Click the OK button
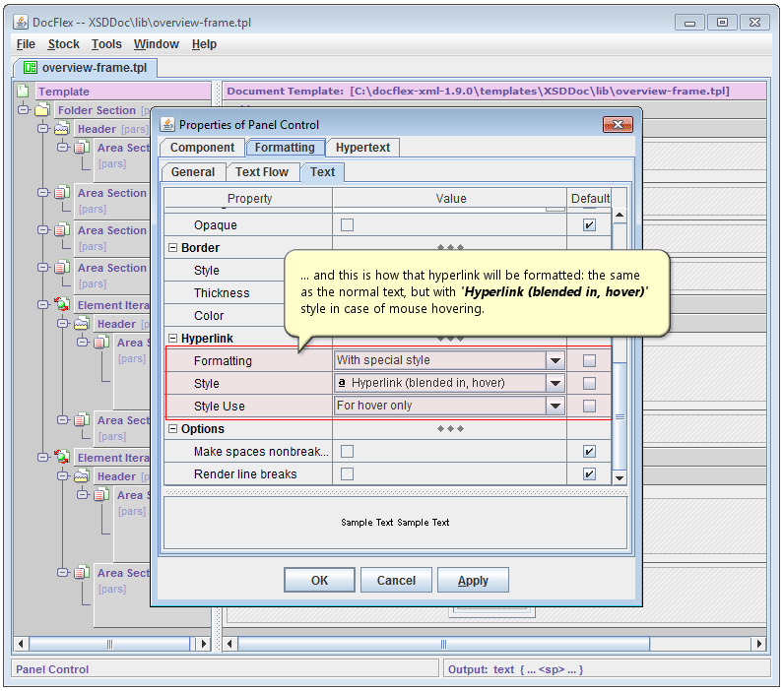This screenshot has width=784, height=691. 319,580
